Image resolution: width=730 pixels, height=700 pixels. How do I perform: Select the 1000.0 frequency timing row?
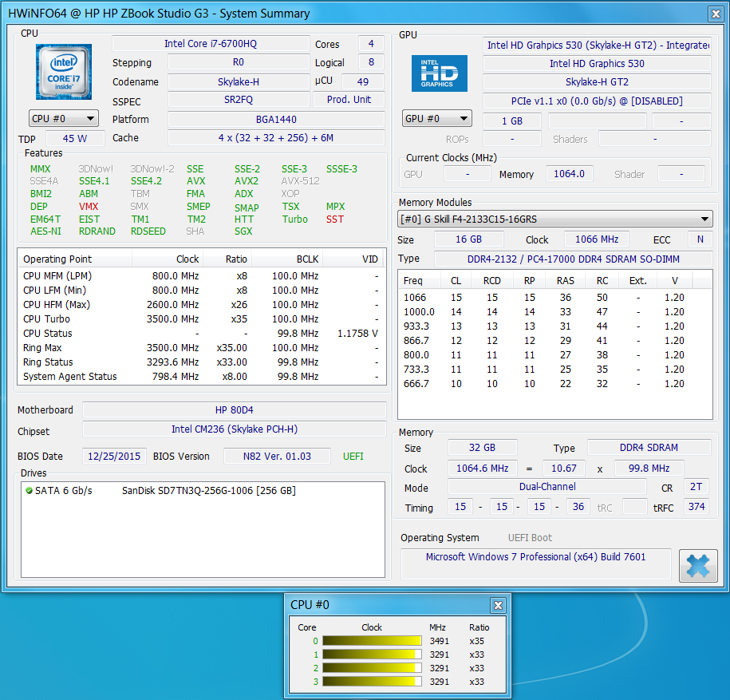(555, 311)
